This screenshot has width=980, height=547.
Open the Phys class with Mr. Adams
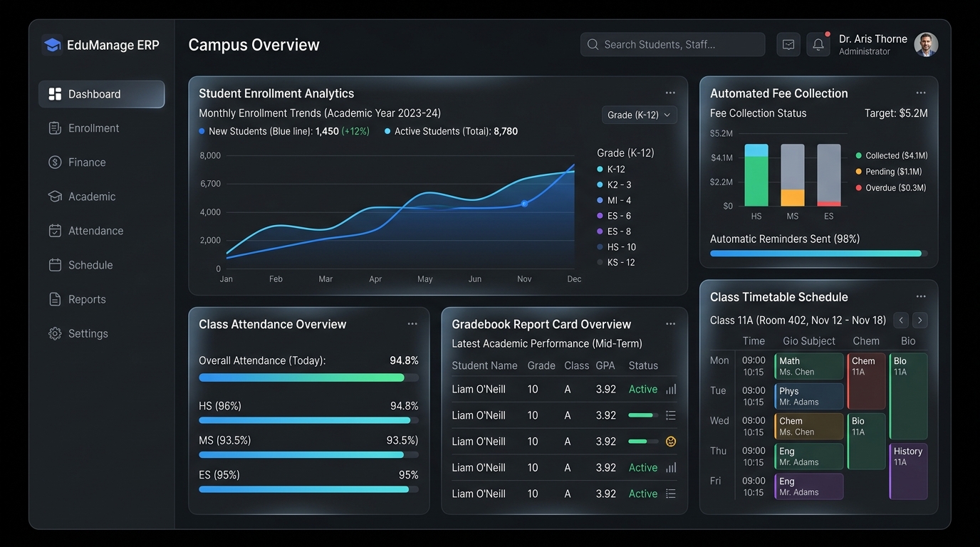click(x=809, y=396)
